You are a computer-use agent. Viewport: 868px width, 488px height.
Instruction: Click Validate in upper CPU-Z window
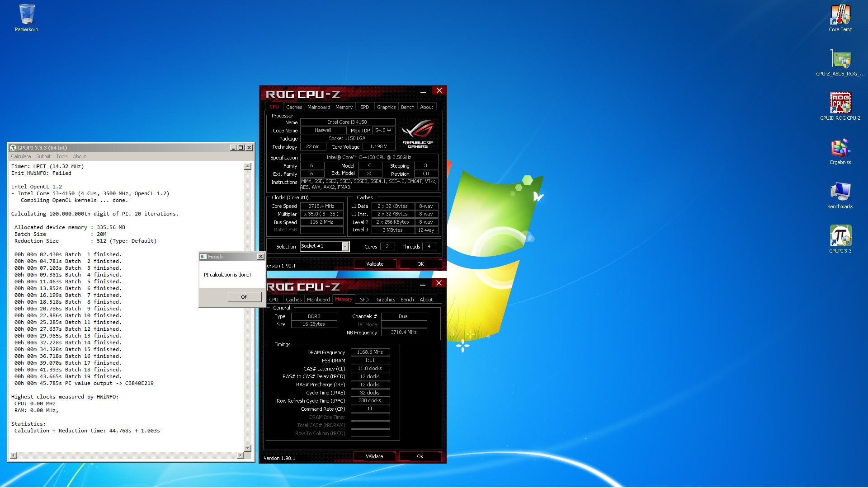tap(375, 264)
